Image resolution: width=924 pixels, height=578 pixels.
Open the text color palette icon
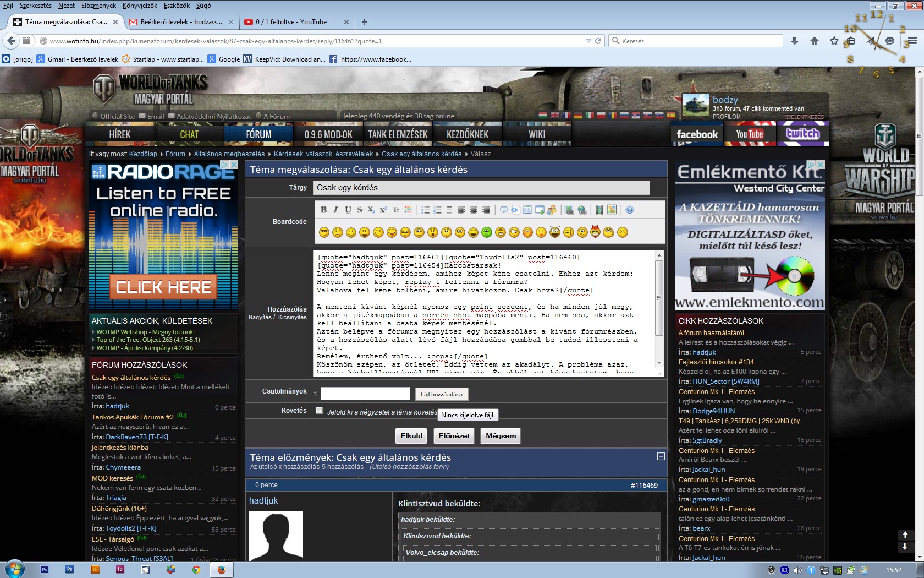coord(408,210)
